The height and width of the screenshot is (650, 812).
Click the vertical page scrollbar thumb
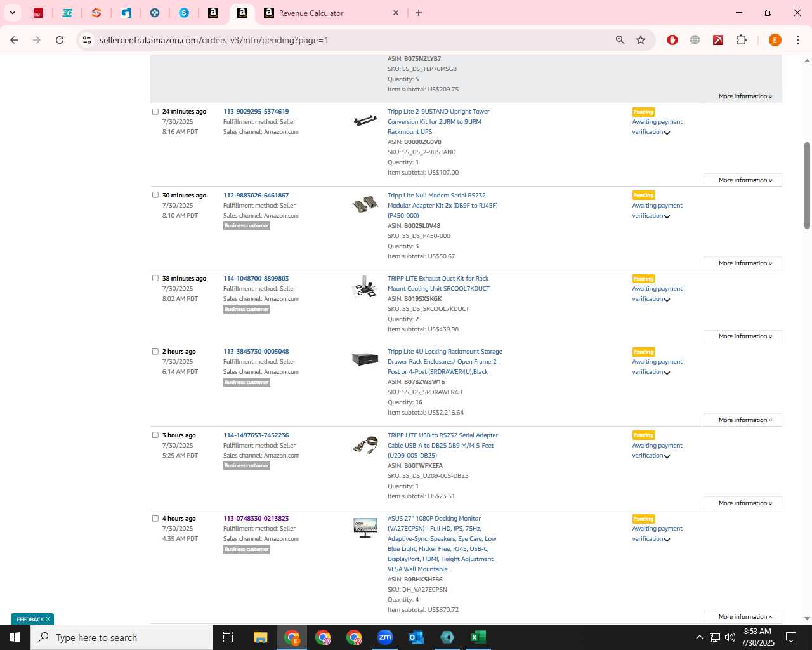click(807, 185)
